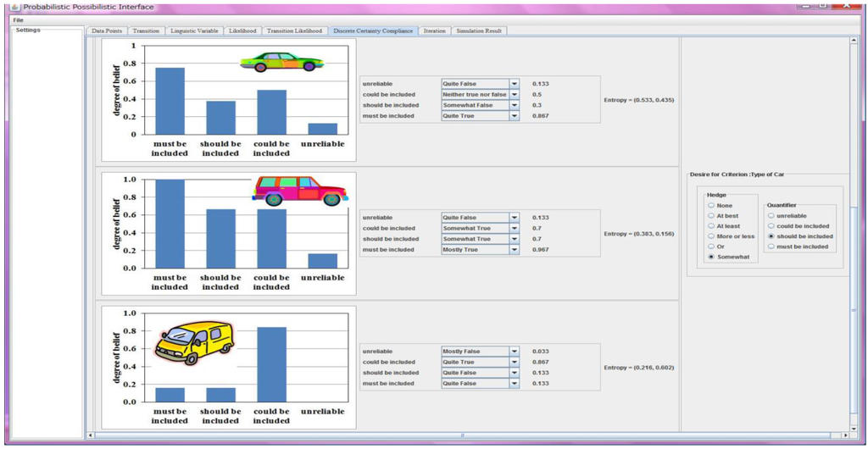
Task: Click the green sedan car image
Action: pos(281,62)
